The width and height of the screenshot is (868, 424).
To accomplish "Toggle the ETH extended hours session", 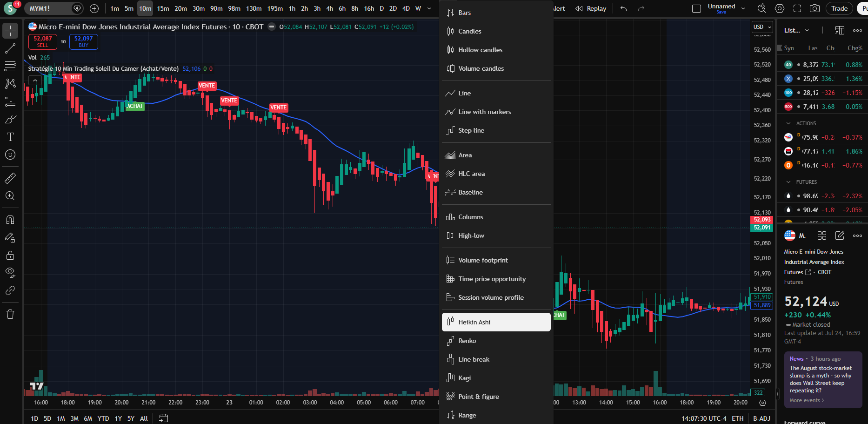I will [738, 418].
